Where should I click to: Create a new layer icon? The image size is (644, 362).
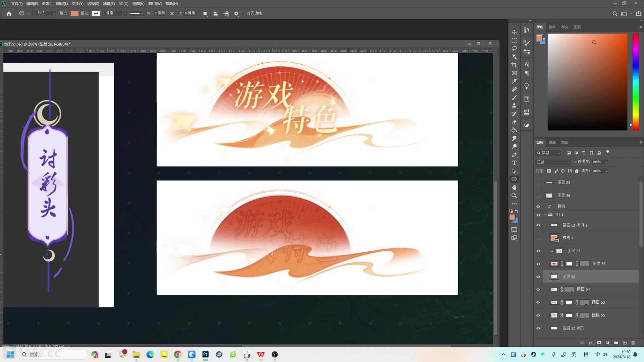(625, 343)
